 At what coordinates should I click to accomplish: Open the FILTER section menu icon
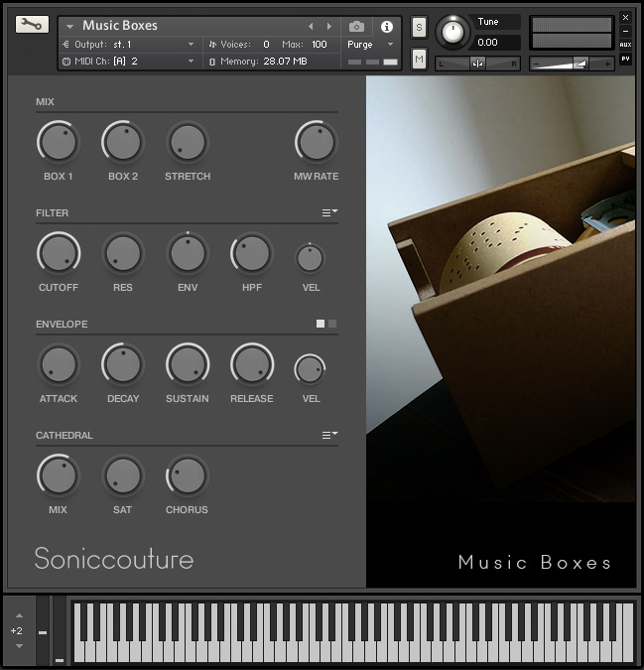329,212
